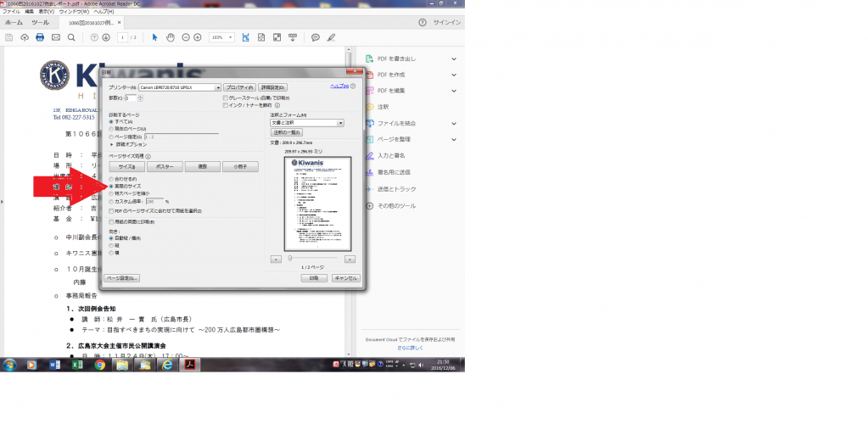Click the キャンセル (Cancel) button

click(x=345, y=278)
